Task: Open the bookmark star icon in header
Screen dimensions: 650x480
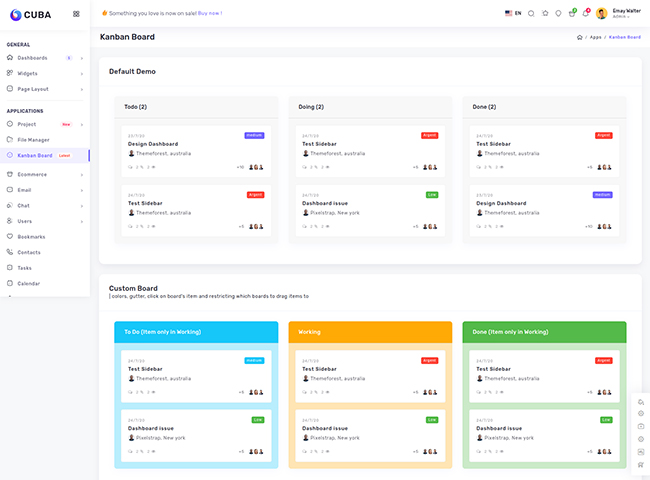Action: [x=545, y=13]
